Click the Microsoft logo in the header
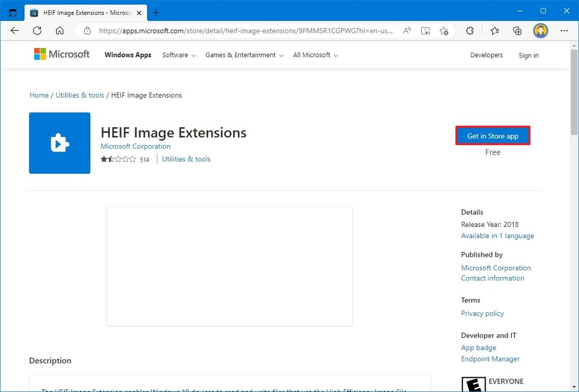The width and height of the screenshot is (579, 392). tap(61, 54)
